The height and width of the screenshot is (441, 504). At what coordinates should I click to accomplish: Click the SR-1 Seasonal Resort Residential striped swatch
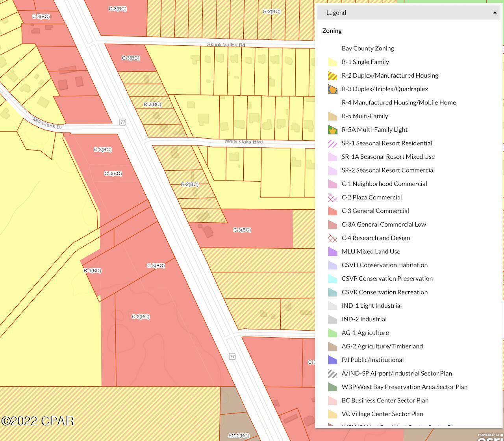point(332,143)
